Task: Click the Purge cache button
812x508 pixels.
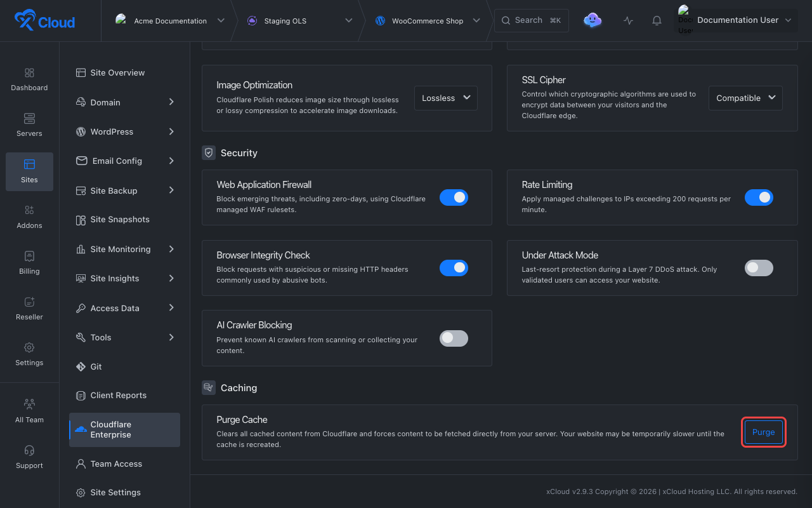Action: [x=764, y=432]
